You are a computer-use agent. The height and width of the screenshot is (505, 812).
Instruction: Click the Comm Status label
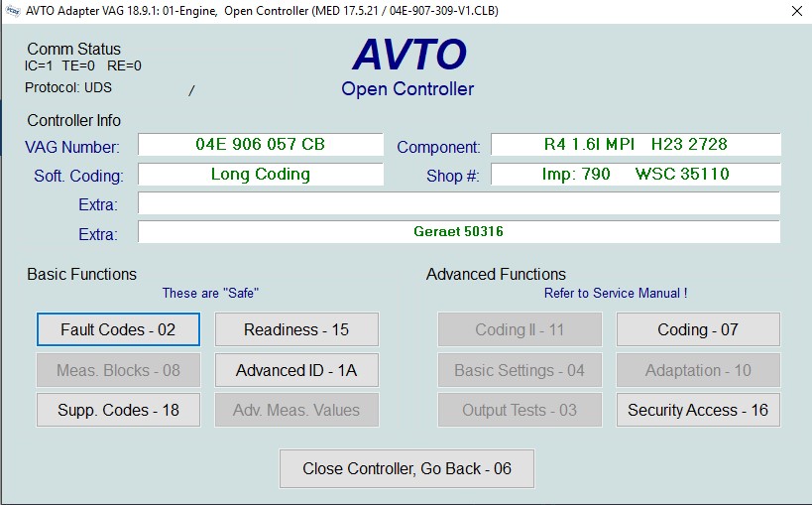(x=73, y=49)
